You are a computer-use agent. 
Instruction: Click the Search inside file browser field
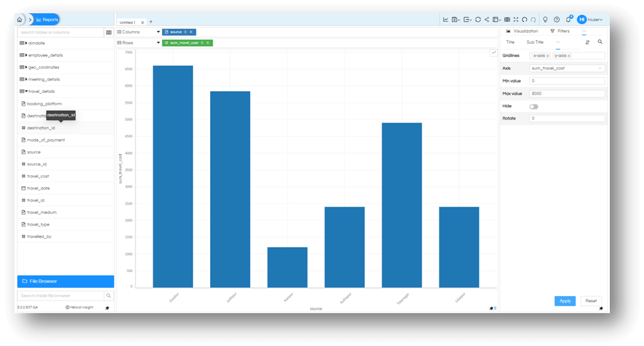tap(61, 295)
